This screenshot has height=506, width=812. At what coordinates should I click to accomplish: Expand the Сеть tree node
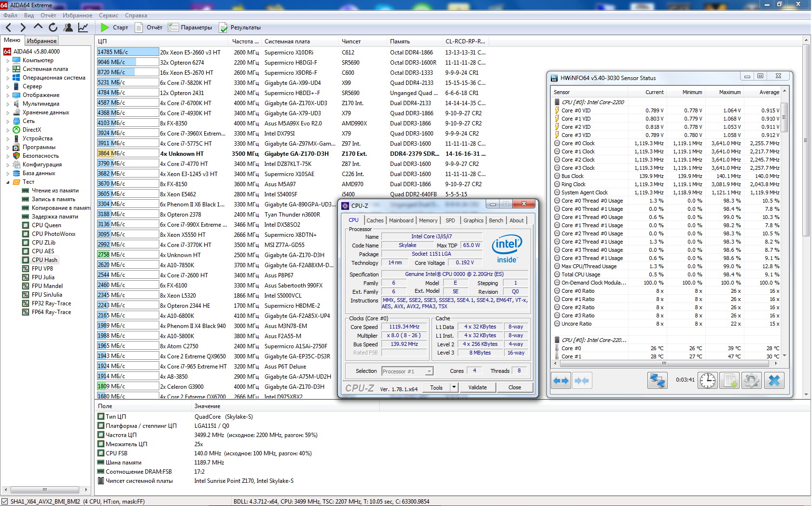tap(8, 121)
